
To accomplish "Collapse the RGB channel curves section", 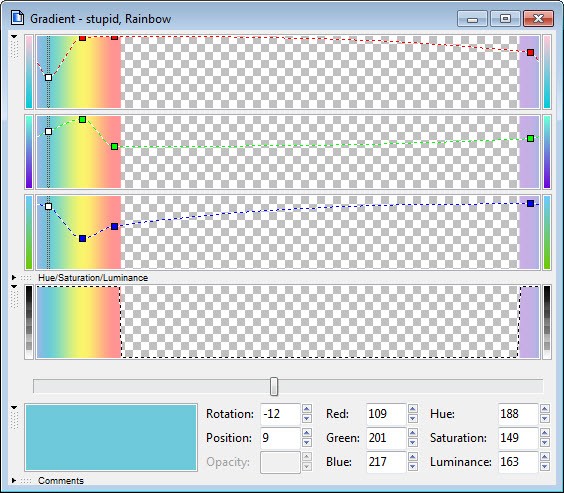I will pyautogui.click(x=14, y=37).
